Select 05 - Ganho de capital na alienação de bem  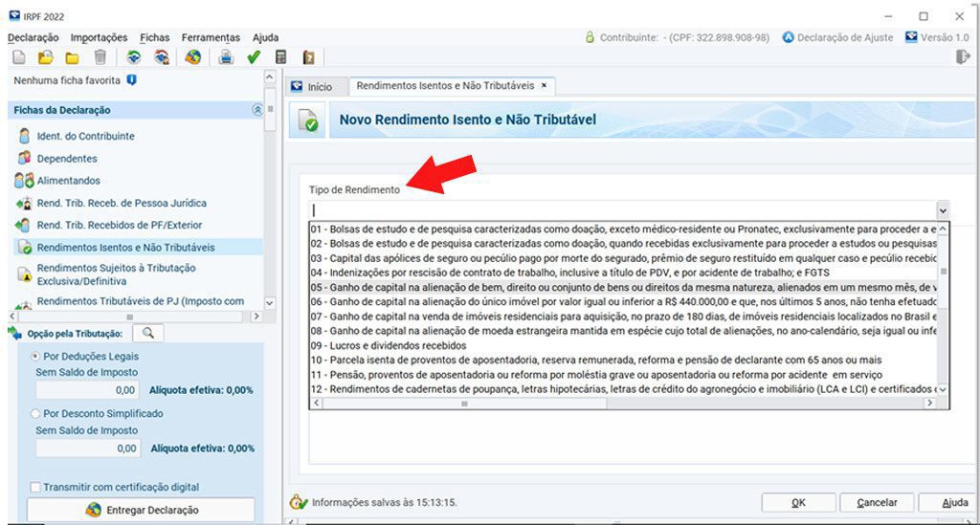[x=623, y=287]
